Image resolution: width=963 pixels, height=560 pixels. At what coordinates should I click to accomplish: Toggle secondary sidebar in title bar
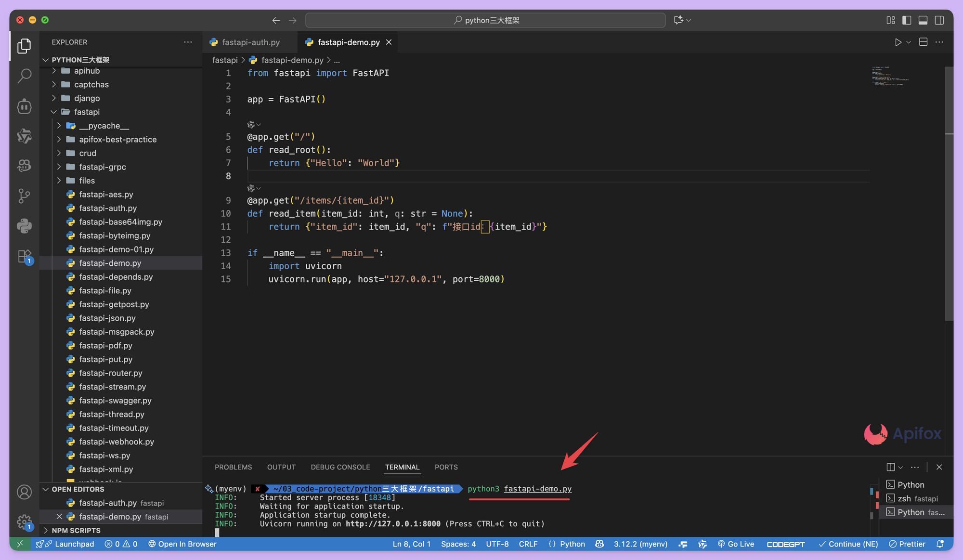tap(939, 20)
